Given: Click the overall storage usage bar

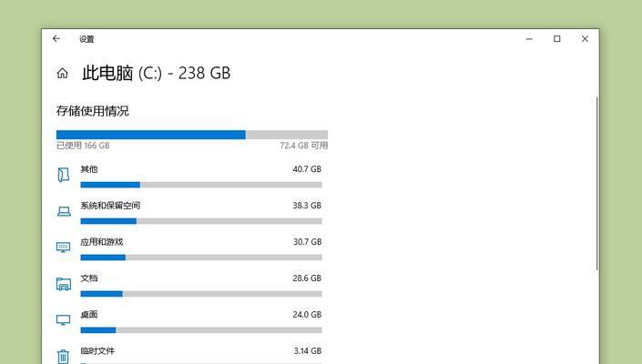Looking at the screenshot, I should point(192,135).
